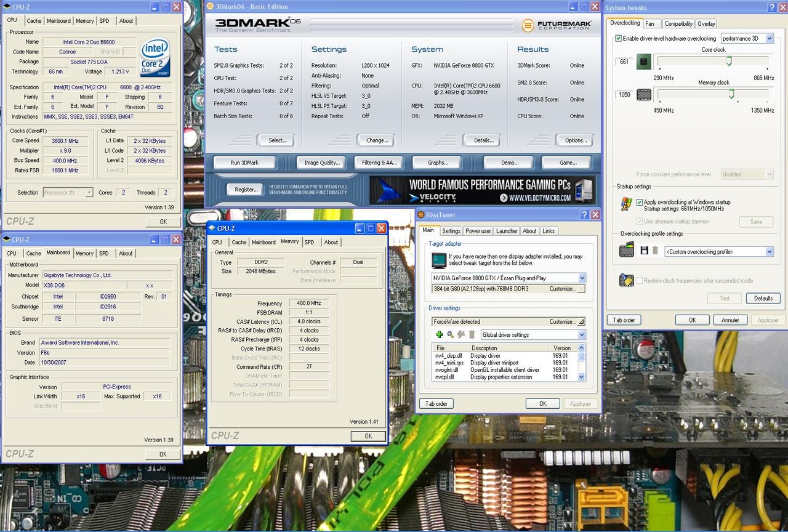Click the plug icon in RivaTuner driver settings

[x=460, y=334]
